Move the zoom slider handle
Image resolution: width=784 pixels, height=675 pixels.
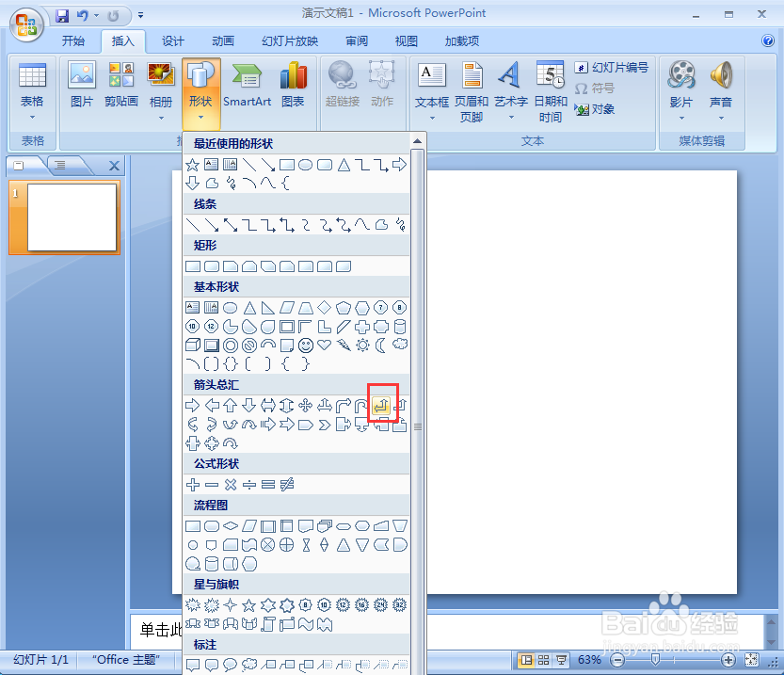[655, 661]
